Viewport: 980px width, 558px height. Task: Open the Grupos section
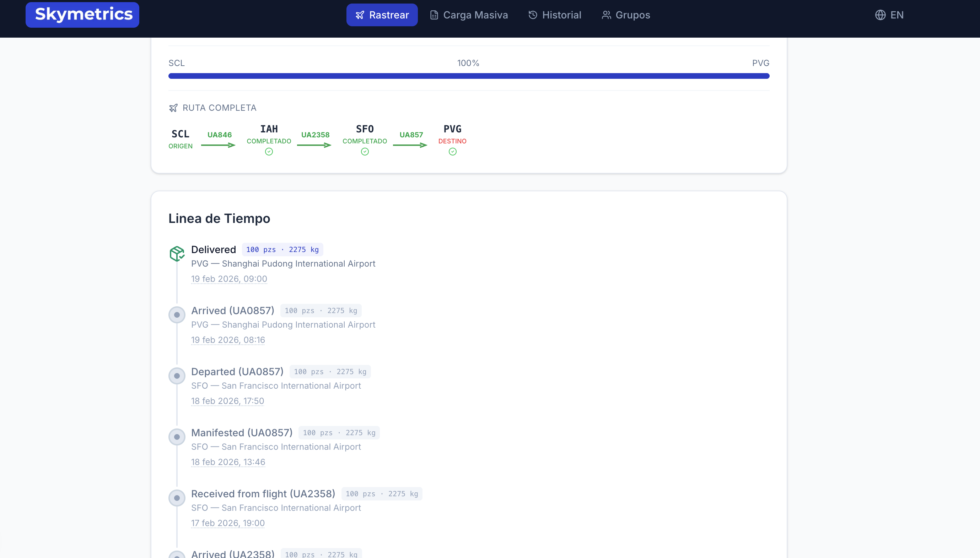coord(626,15)
